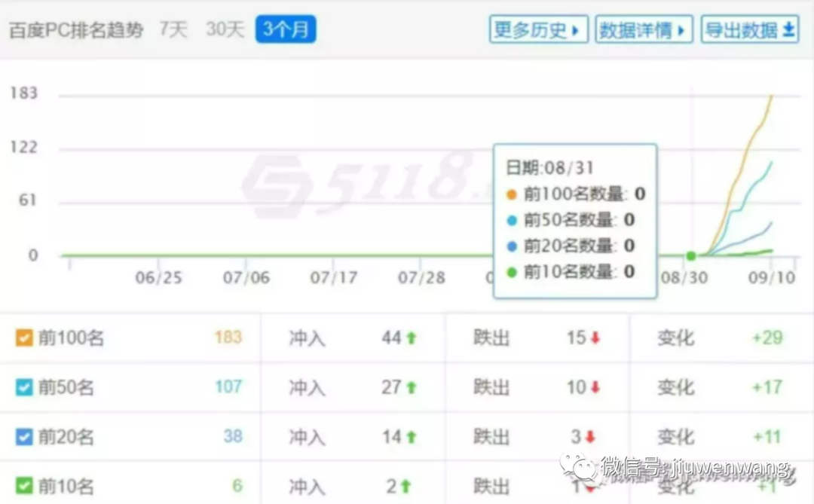Select the 3个月 time range tab
This screenshot has height=504, width=814.
pyautogui.click(x=286, y=29)
